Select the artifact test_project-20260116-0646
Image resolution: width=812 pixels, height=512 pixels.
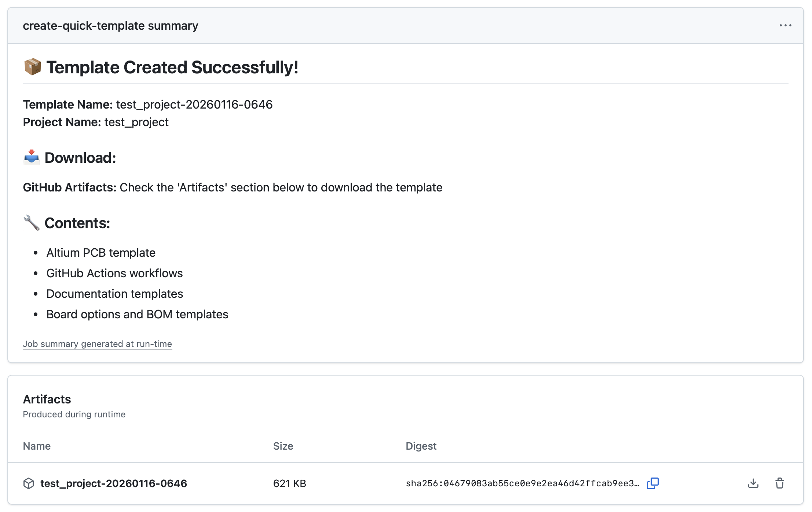click(113, 483)
